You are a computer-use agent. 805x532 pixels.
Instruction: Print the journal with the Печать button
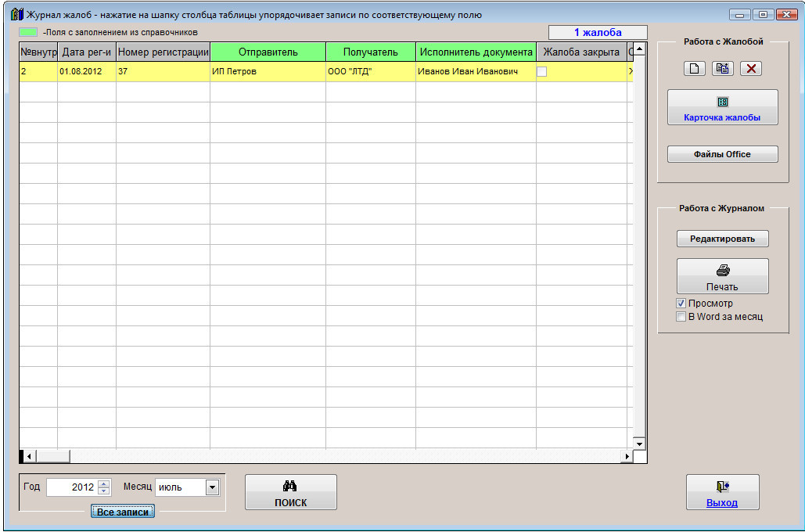(x=722, y=276)
